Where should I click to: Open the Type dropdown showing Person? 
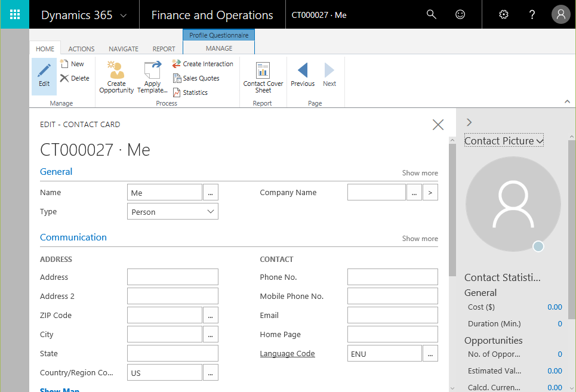pyautogui.click(x=173, y=212)
